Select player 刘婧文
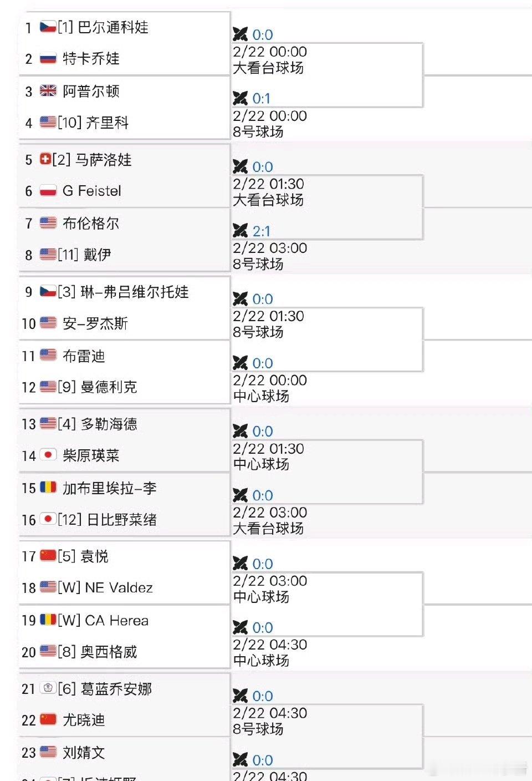This screenshot has width=532, height=781. tap(83, 753)
